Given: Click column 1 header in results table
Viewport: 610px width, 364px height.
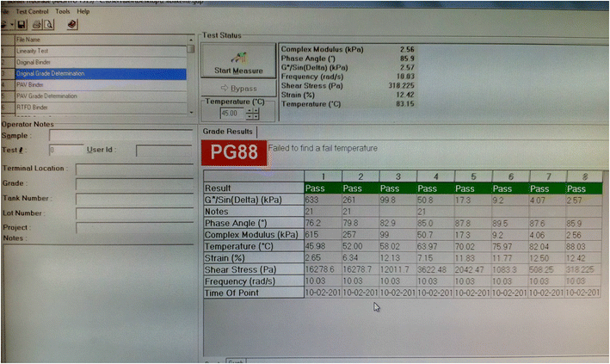Looking at the screenshot, I should [x=323, y=176].
